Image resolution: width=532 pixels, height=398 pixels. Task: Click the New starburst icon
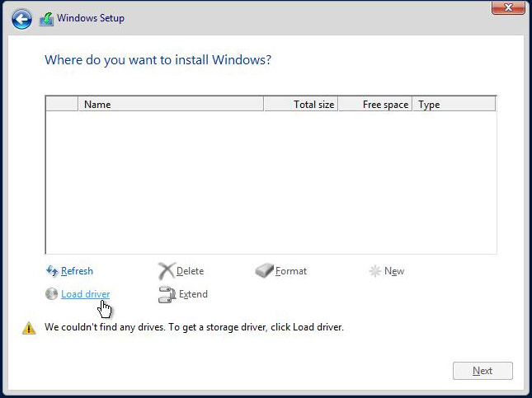[375, 271]
